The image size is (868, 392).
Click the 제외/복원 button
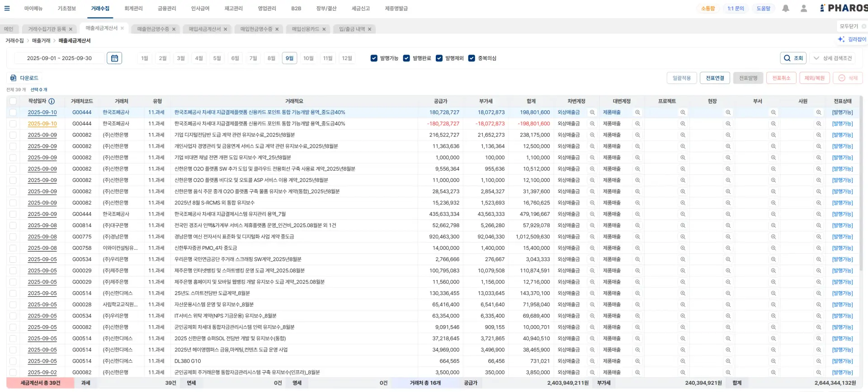pyautogui.click(x=815, y=78)
